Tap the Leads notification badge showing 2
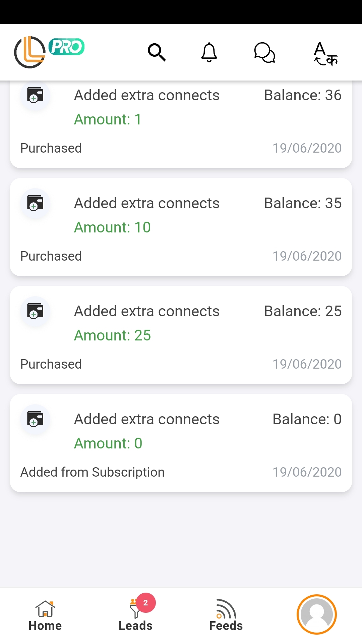362x644 pixels. click(x=145, y=603)
